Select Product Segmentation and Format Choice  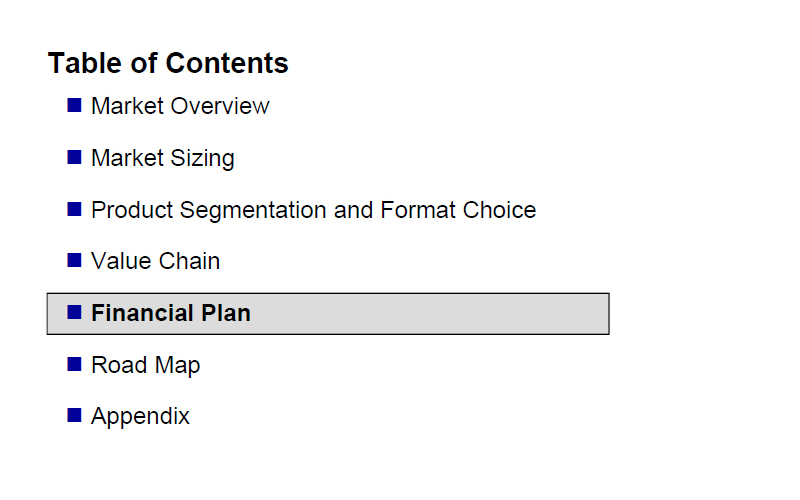314,210
